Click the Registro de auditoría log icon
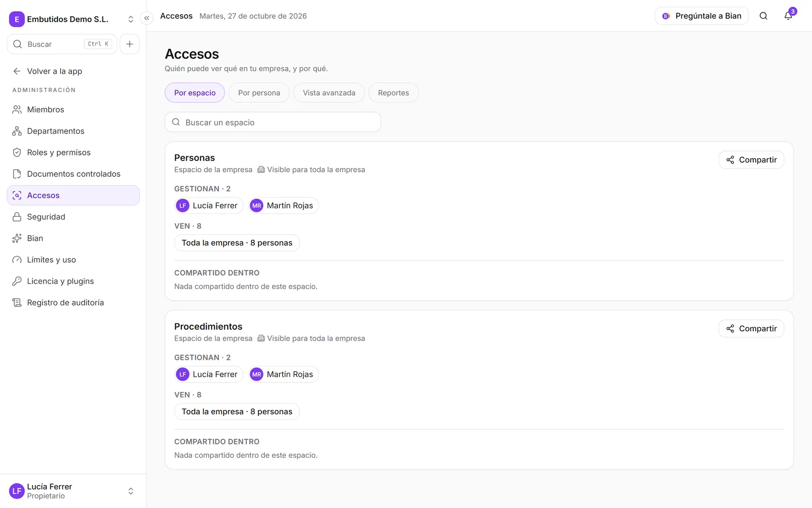The image size is (812, 508). [17, 303]
